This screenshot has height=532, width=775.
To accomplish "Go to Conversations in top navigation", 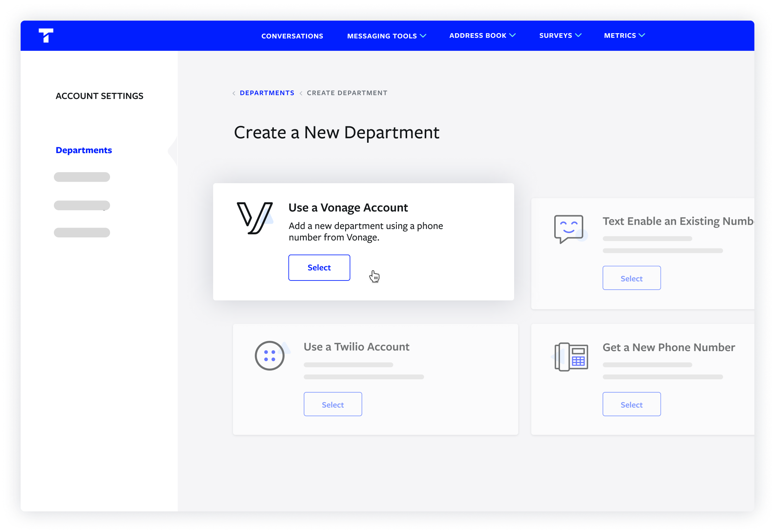I will (292, 36).
